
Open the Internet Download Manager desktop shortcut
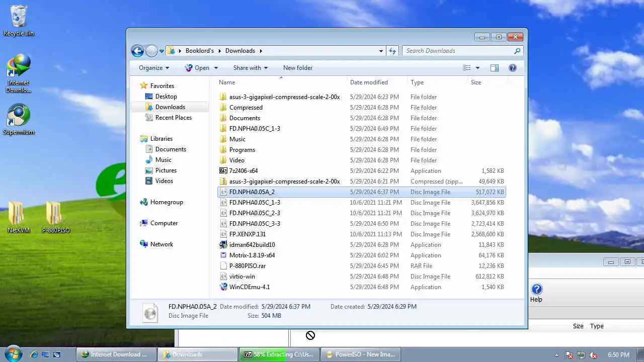click(19, 73)
